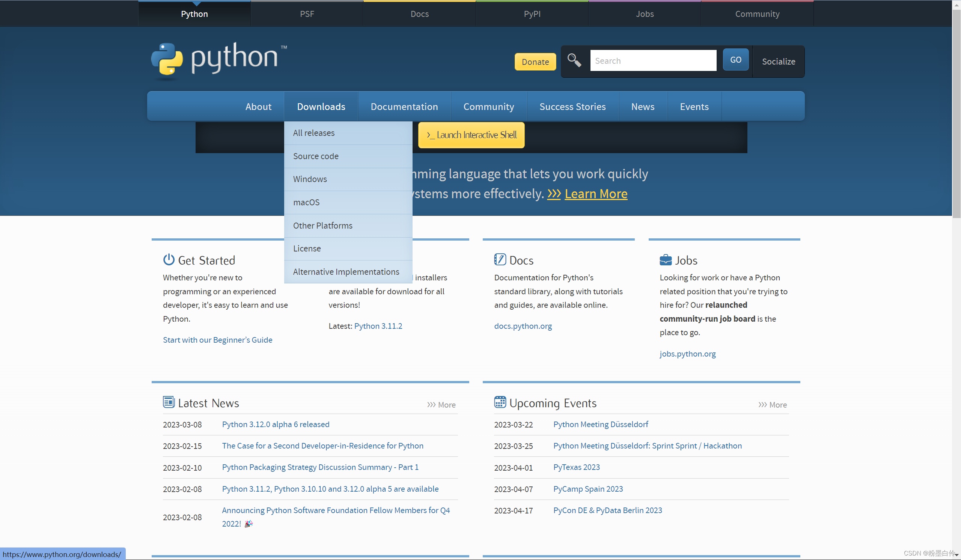Click the 2023-03-08 news date
The width and height of the screenshot is (961, 560).
click(x=182, y=425)
